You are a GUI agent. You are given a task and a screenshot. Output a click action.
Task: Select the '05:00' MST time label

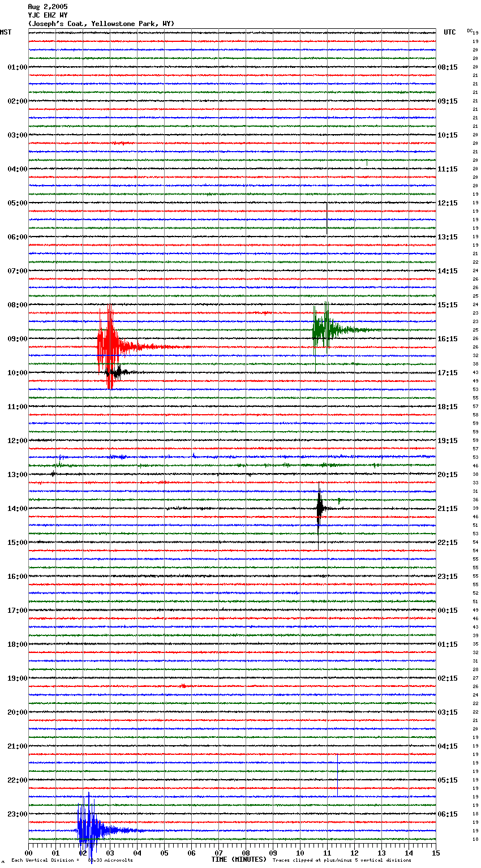[18, 203]
